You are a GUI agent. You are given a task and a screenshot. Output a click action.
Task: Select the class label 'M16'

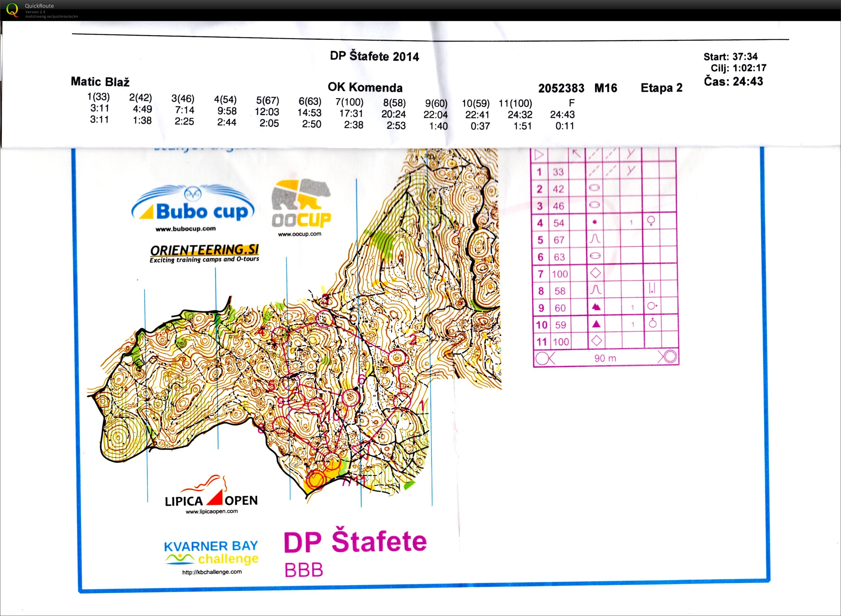(x=606, y=88)
